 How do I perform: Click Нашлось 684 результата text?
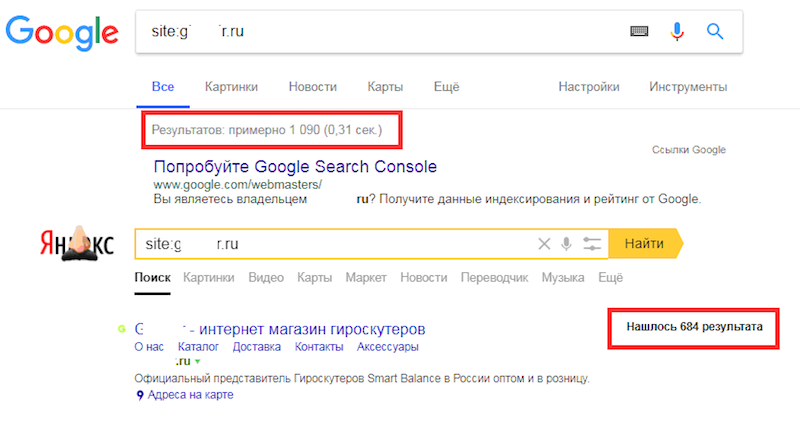pos(694,327)
